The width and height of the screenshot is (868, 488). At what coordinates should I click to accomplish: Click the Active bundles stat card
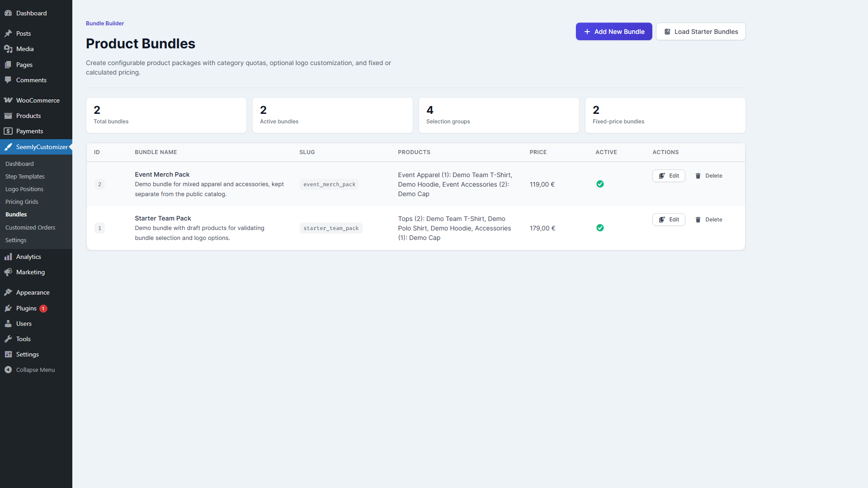[333, 115]
